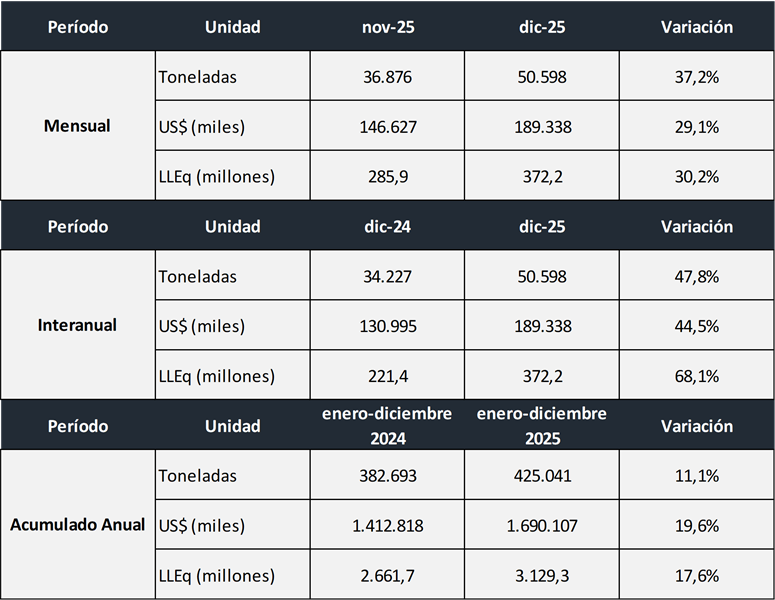Select the Interanual period cell
Image resolution: width=775 pixels, height=600 pixels.
[77, 325]
